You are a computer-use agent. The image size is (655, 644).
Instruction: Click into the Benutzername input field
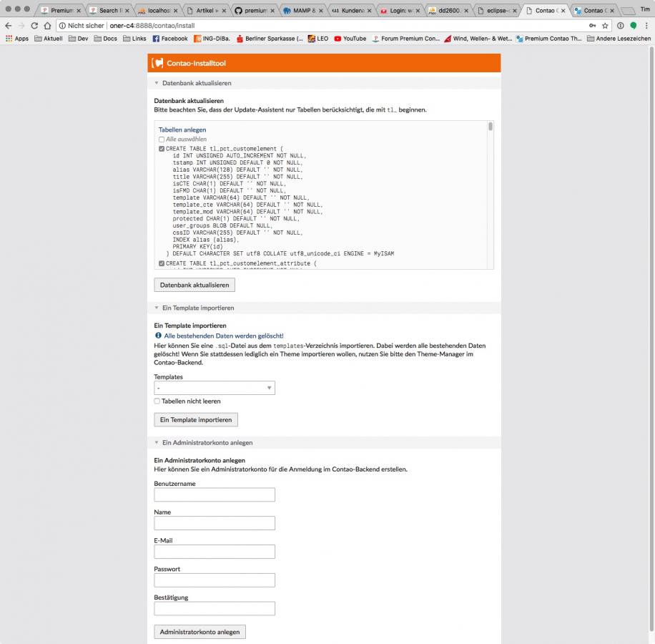[x=215, y=494]
